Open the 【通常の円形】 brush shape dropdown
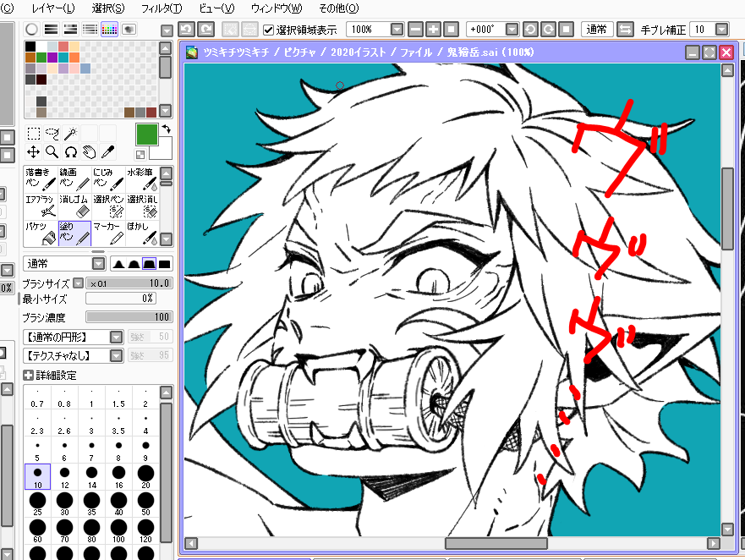The image size is (745, 560). pos(117,337)
